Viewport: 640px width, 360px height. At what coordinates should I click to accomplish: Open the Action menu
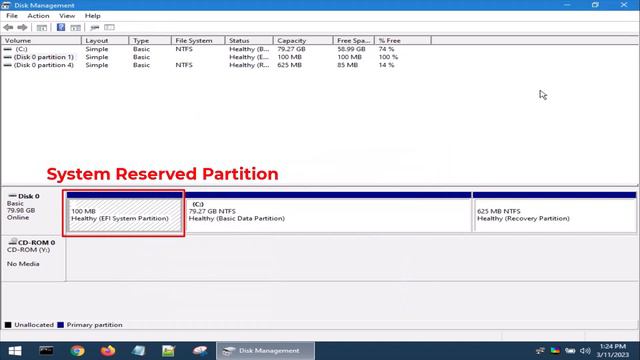point(38,16)
